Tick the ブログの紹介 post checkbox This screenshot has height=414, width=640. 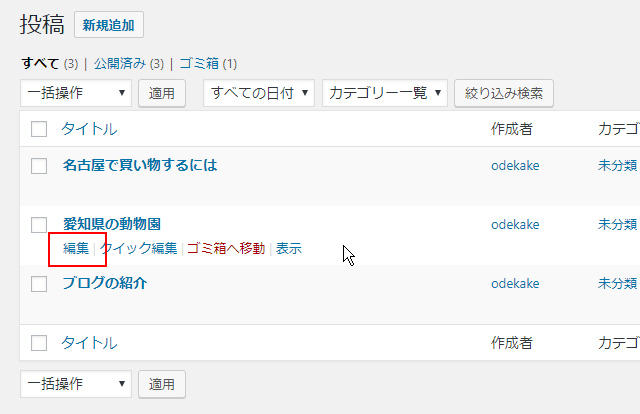(39, 284)
